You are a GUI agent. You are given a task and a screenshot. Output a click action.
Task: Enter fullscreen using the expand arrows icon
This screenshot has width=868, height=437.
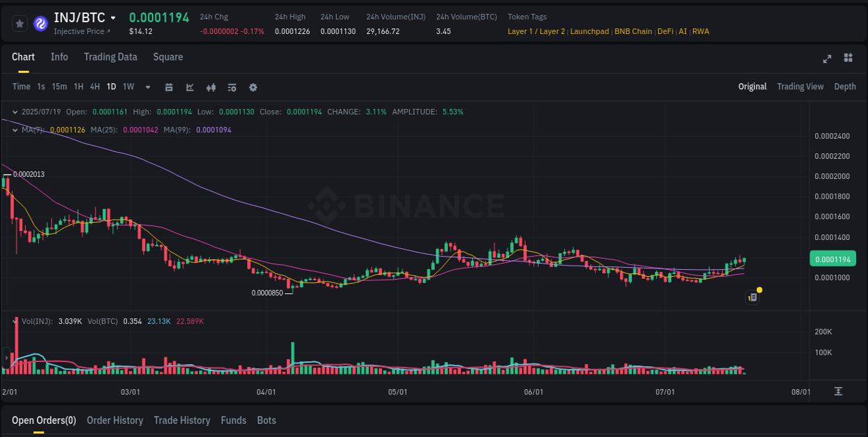[827, 59]
